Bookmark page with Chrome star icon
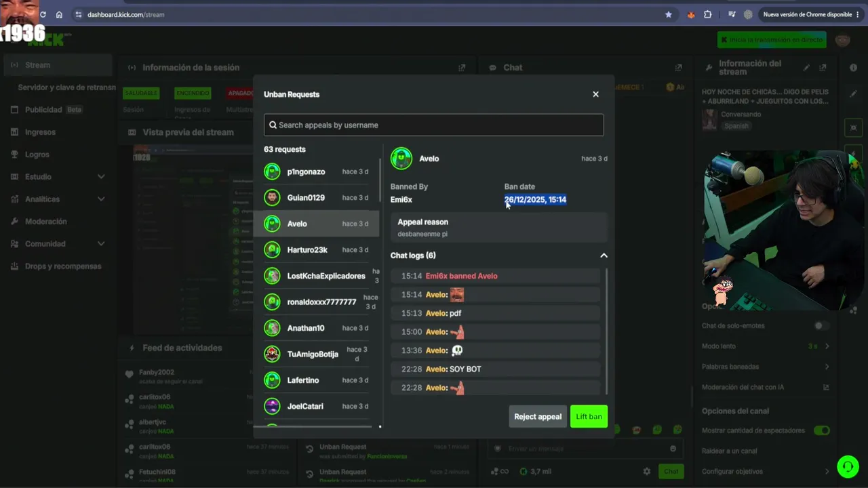 point(669,14)
